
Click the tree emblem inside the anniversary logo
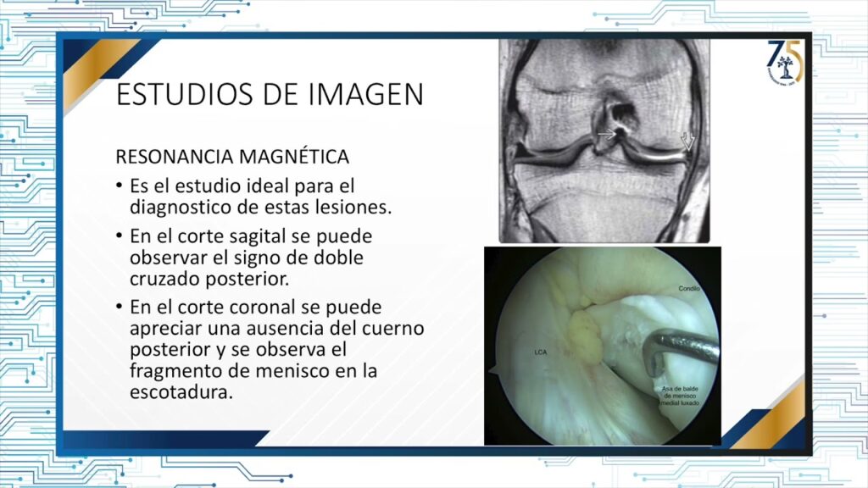788,66
